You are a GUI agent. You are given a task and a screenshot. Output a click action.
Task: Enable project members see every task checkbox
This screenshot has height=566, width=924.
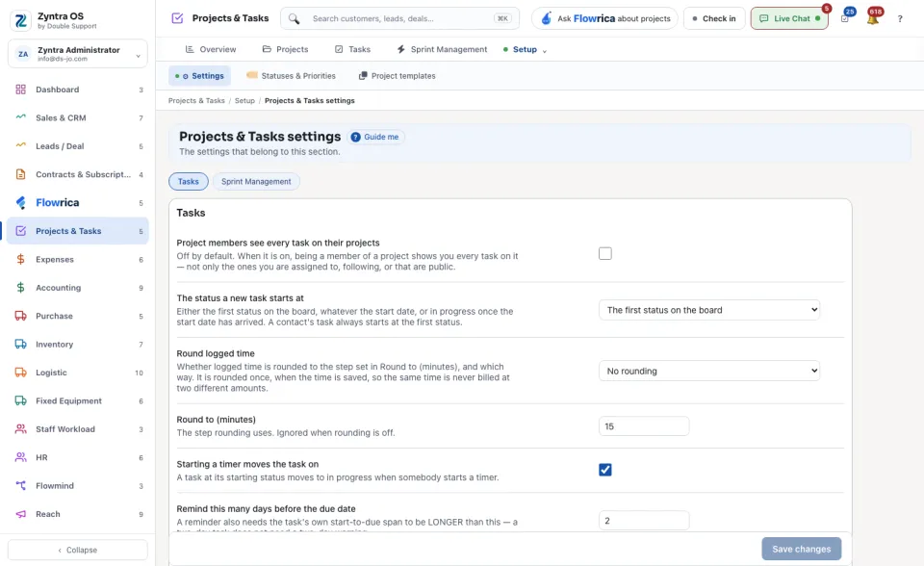pos(605,253)
